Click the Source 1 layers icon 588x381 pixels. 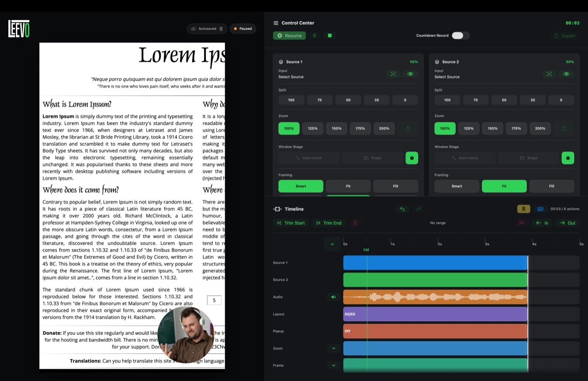tap(281, 62)
